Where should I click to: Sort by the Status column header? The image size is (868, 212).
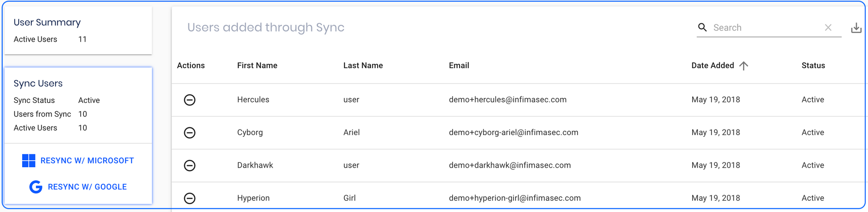[813, 66]
